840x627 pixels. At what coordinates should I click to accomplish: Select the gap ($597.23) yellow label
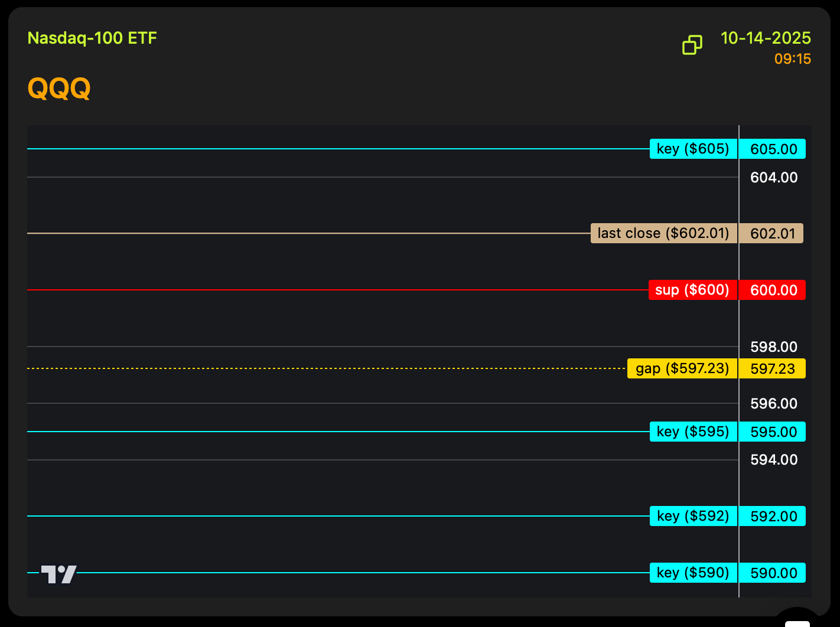pos(682,368)
